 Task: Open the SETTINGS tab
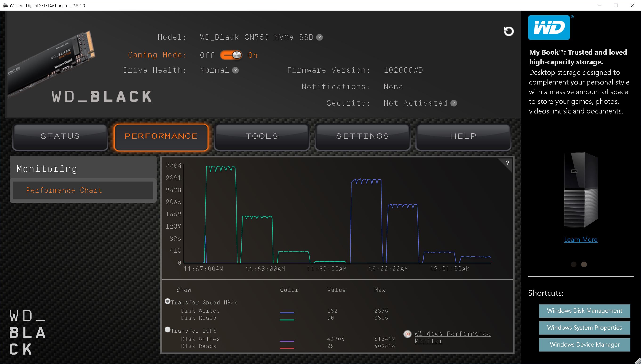click(362, 137)
